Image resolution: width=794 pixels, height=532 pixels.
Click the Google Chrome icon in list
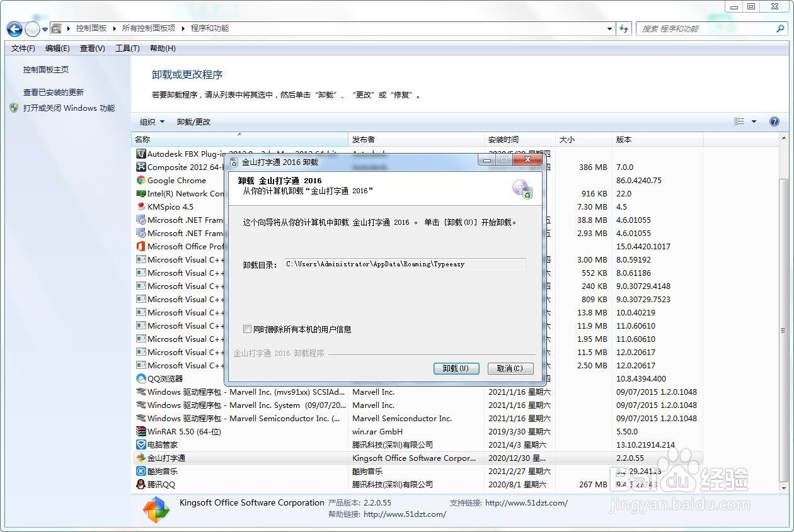coord(141,180)
